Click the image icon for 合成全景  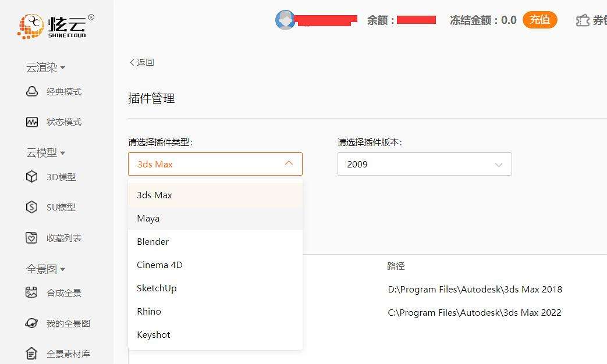32,292
